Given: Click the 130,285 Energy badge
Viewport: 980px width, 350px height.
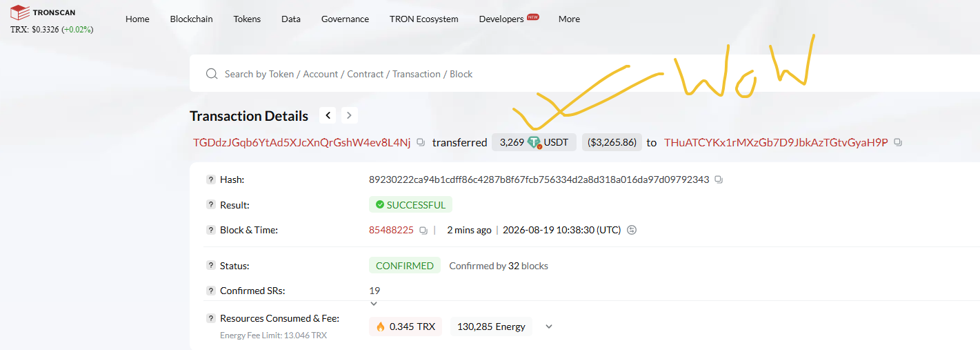Looking at the screenshot, I should pyautogui.click(x=491, y=327).
